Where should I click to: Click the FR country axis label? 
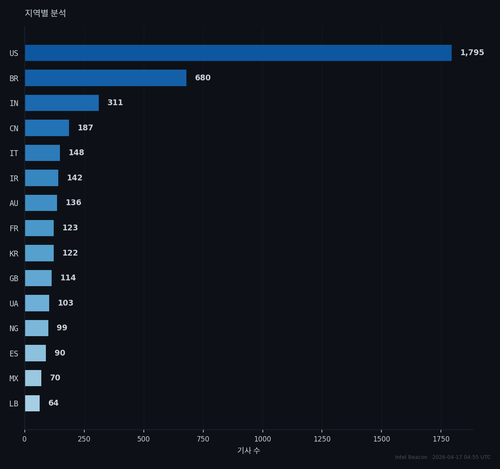tap(14, 228)
